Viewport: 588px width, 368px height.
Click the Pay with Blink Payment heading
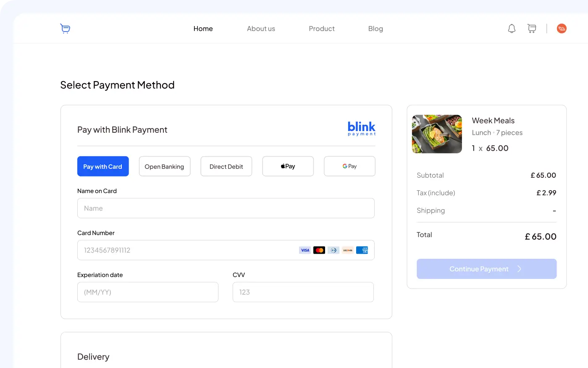pos(122,130)
